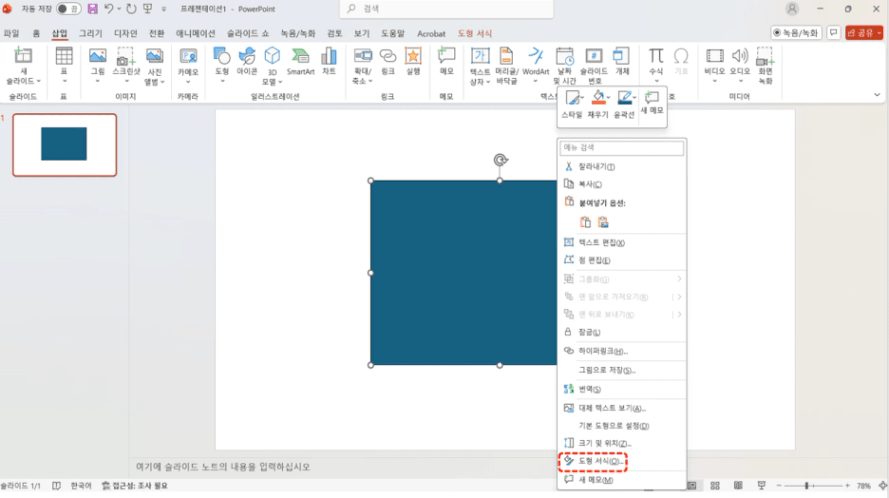The width and height of the screenshot is (889, 498).
Task: Click the menu search (메뉴 검색) field
Action: [622, 147]
